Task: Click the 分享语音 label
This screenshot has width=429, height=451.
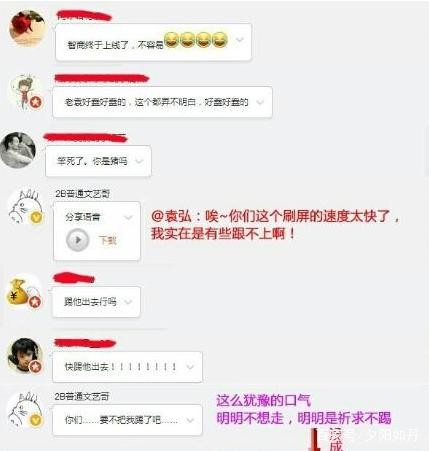Action: pyautogui.click(x=82, y=217)
